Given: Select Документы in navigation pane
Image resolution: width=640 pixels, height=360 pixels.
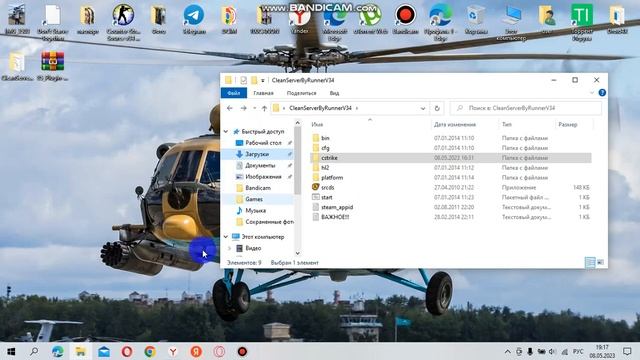Looking at the screenshot, I should click(259, 165).
